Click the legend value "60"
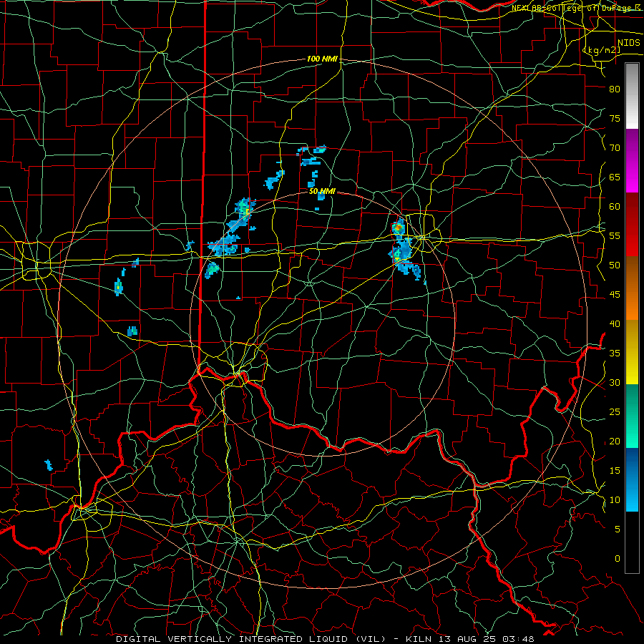Screen dimensions: 644x644 point(615,207)
